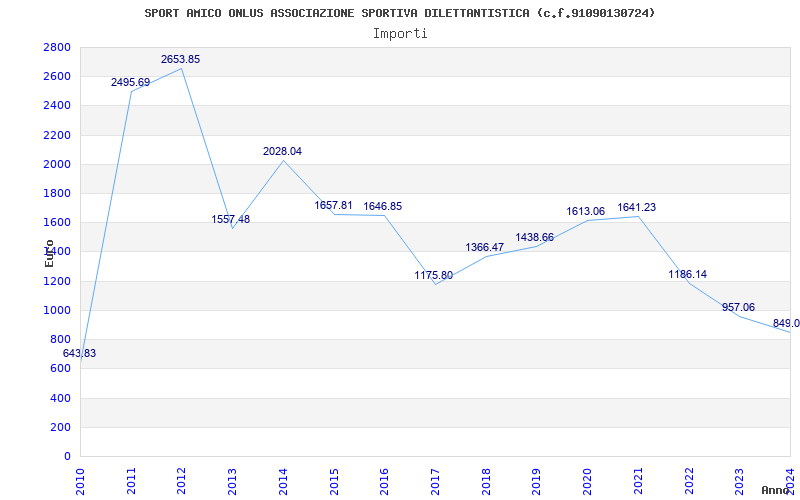Click the x-axis year 2014
Viewport: 800px width, 500px height.
[283, 482]
